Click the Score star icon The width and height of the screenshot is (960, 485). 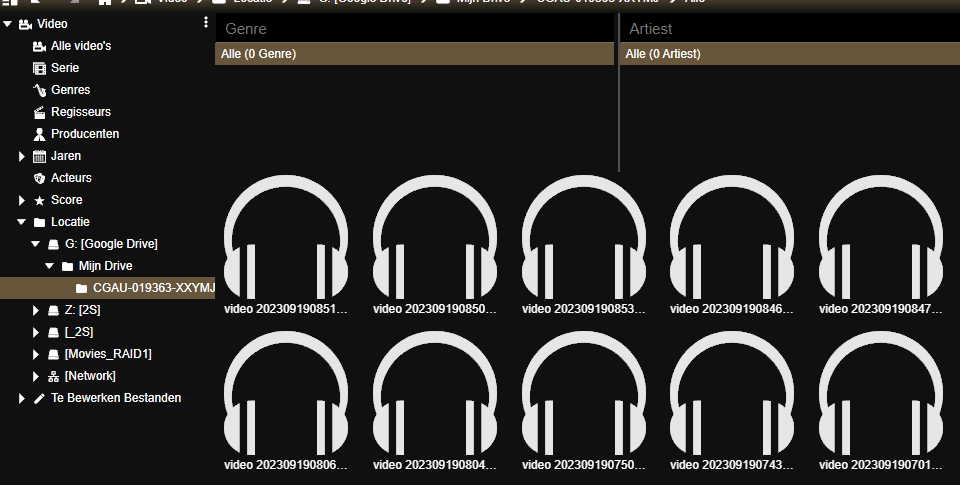[x=39, y=200]
